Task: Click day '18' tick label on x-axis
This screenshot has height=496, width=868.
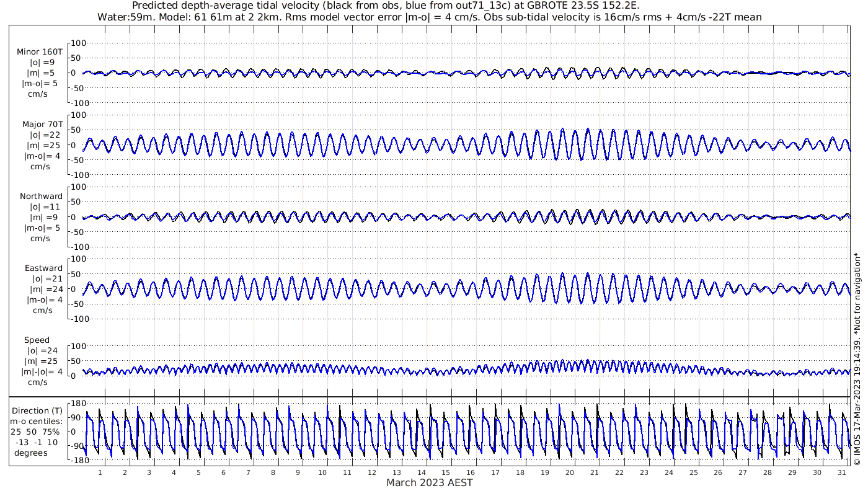Action: click(x=520, y=472)
